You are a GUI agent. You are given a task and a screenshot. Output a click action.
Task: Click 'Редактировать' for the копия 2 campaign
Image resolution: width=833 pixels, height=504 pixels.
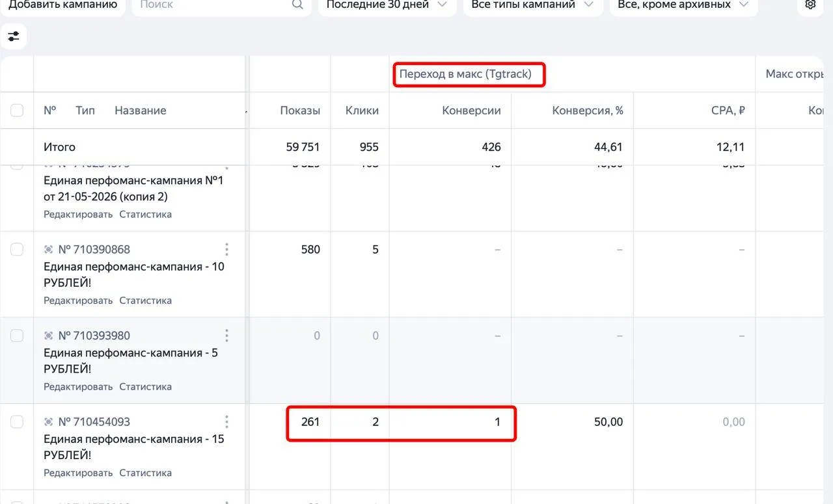coord(78,214)
